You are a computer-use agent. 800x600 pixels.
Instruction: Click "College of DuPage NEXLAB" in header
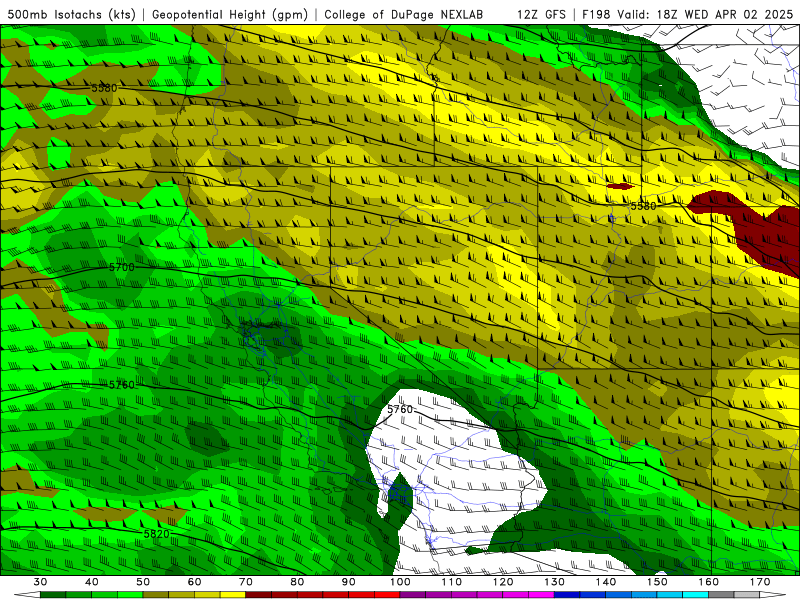pos(404,15)
